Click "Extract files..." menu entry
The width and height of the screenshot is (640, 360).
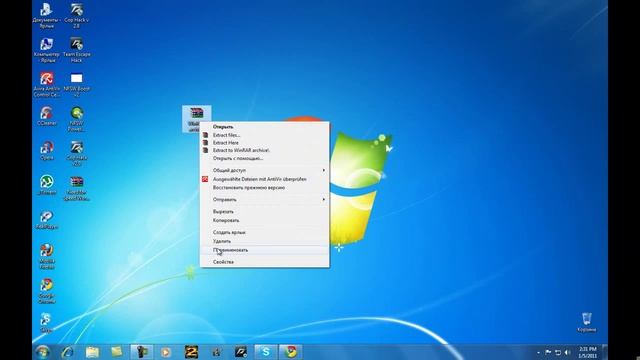(264, 135)
